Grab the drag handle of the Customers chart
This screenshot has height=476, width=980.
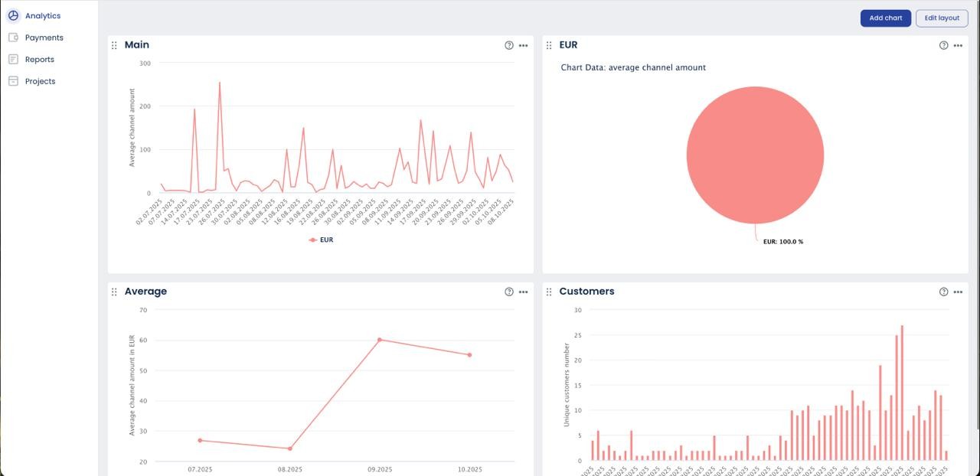(548, 292)
